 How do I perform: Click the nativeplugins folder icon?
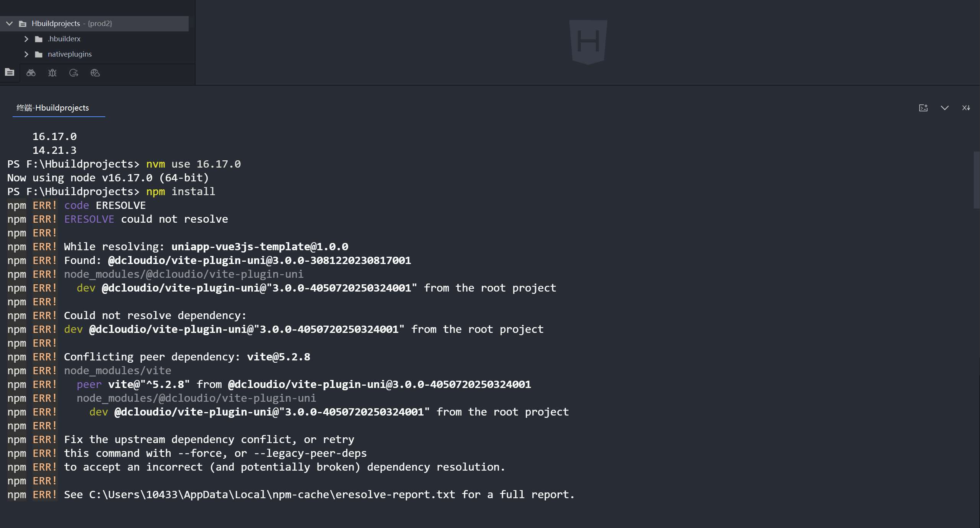point(39,54)
